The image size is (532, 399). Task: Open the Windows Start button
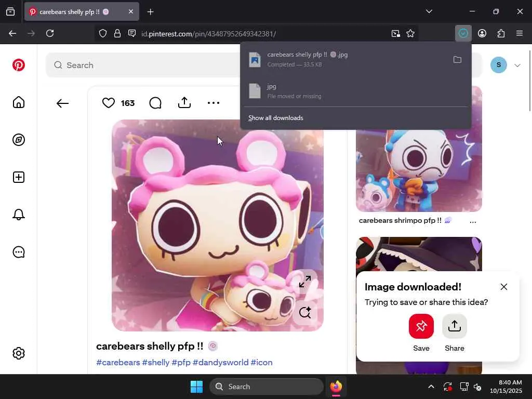[x=197, y=387]
